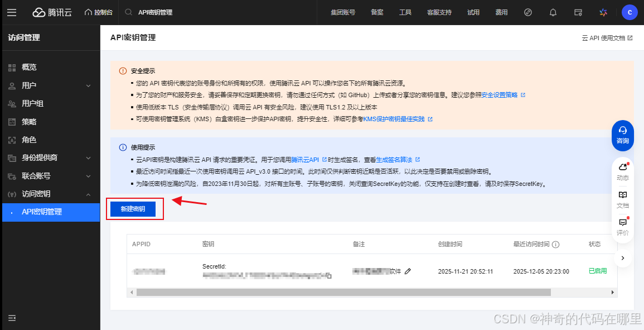Click the 动态 updates icon on right edge

tap(623, 171)
